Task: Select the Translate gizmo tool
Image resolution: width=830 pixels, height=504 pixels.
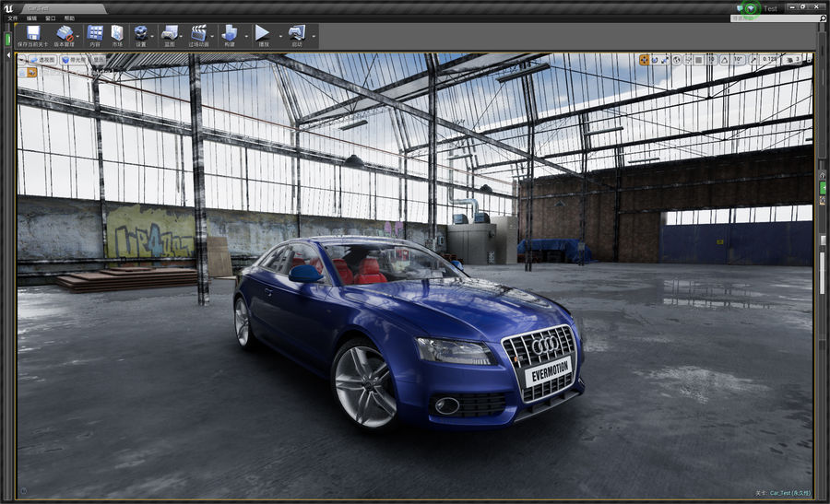Action: click(x=645, y=60)
